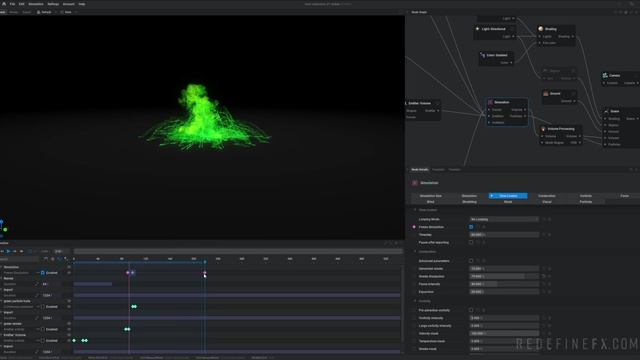
Task: Collapse the Vorticity section header
Action: (x=415, y=301)
